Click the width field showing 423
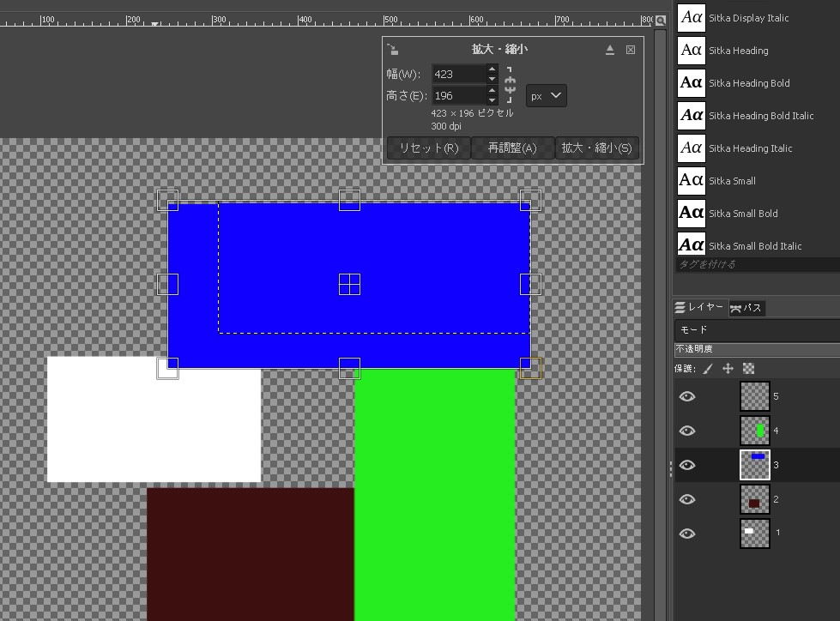Image resolution: width=840 pixels, height=621 pixels. coord(459,74)
